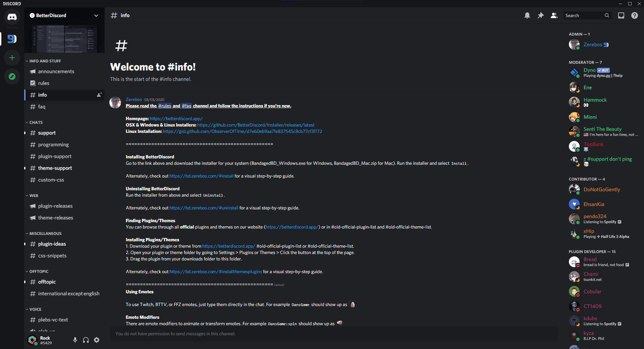Open the help question mark icon
Screen dimensions: 644x349
tap(635, 15)
